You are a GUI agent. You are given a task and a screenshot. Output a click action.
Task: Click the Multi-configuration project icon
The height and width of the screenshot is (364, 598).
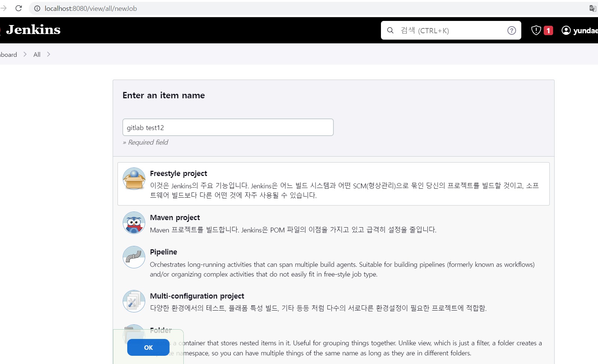(x=134, y=301)
